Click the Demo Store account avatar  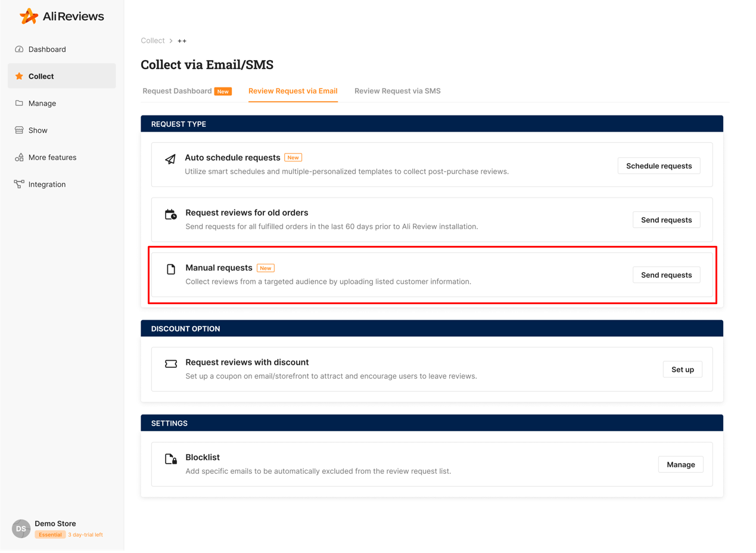[21, 528]
